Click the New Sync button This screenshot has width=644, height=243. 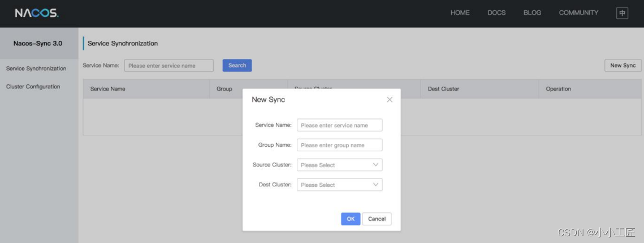(x=623, y=66)
